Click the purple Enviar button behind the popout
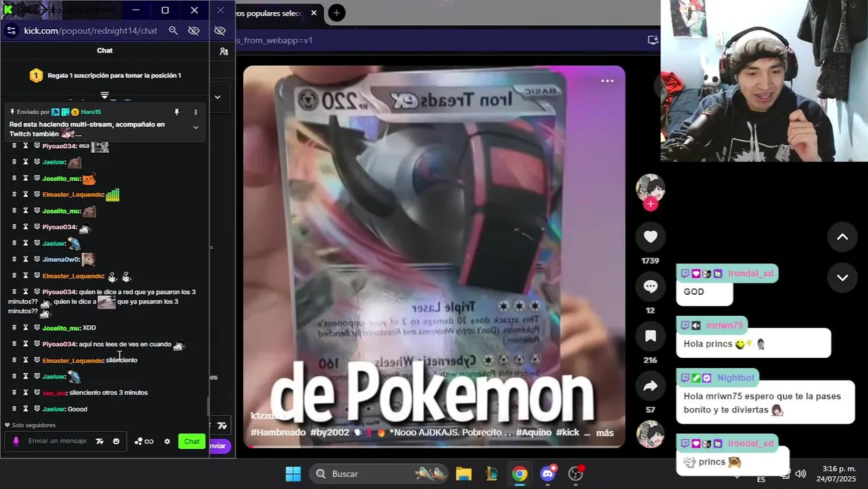868x489 pixels. click(x=220, y=446)
